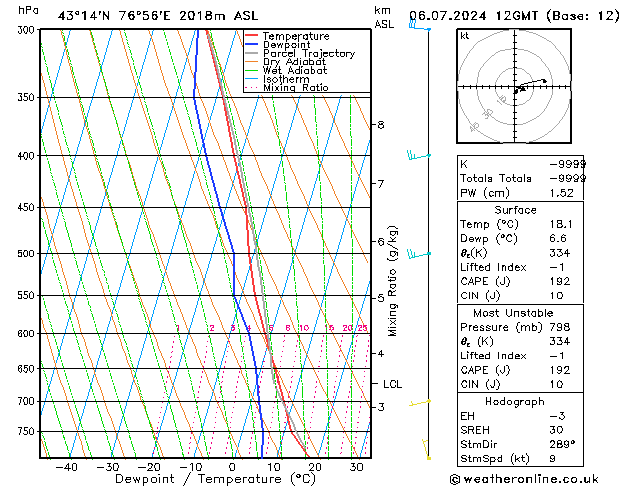Click the yellow surface wind barb at bottom
Image resolution: width=629 pixels, height=486 pixels.
click(426, 449)
